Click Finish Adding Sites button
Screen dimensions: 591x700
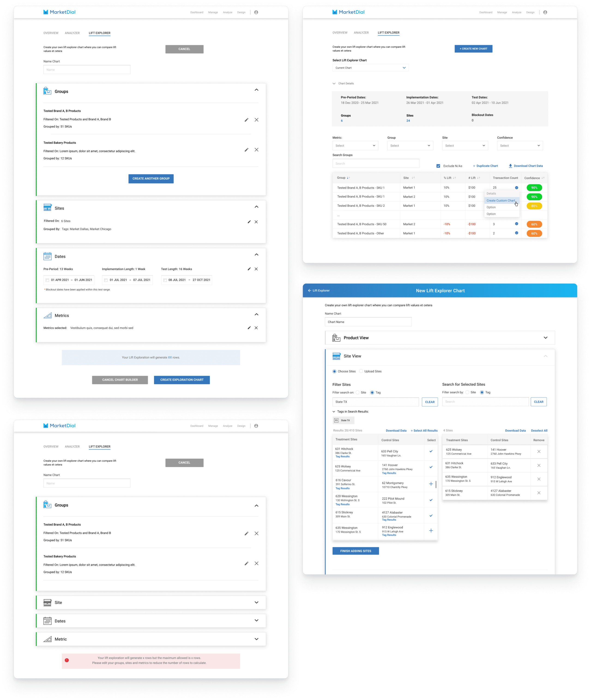[356, 551]
